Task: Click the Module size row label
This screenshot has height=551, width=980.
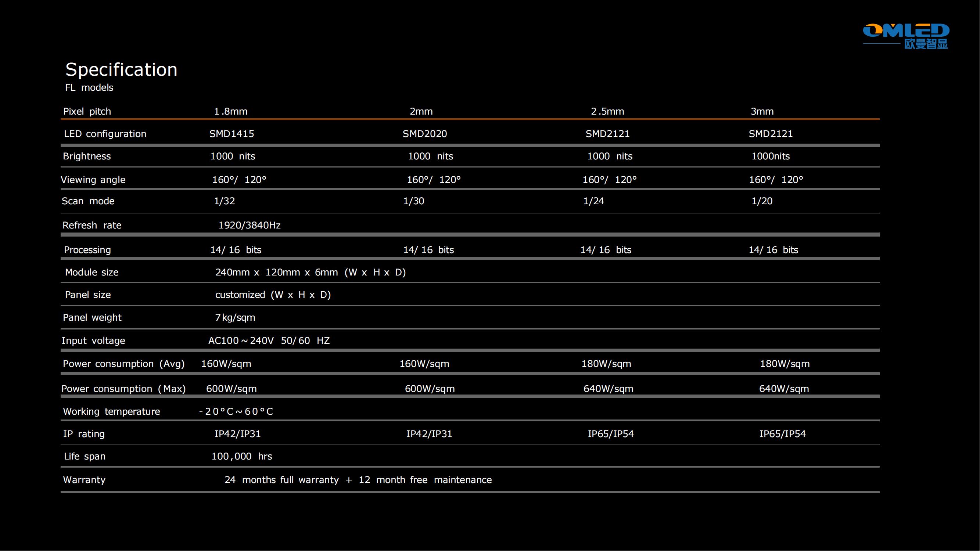Action: point(92,272)
